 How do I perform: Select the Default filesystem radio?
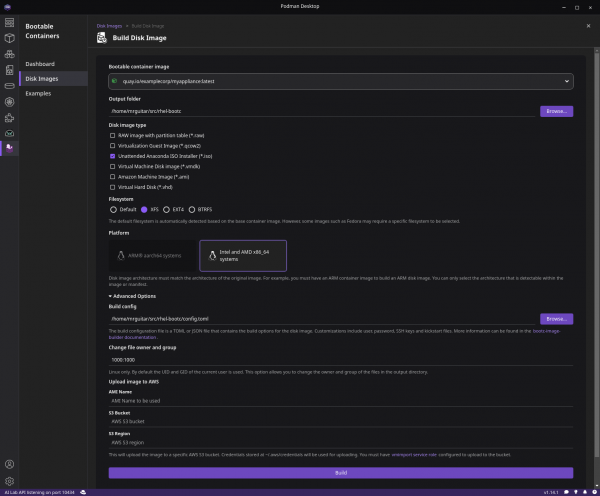113,210
